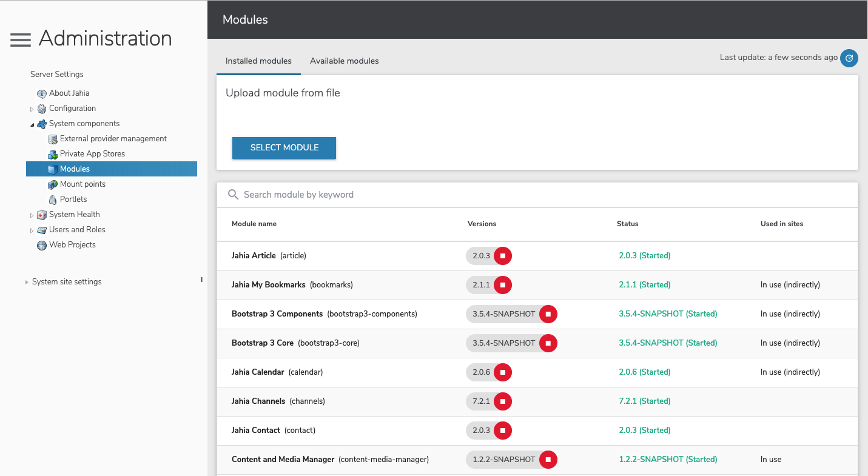The height and width of the screenshot is (476, 868).
Task: Select the Configuration gear icon
Action: point(41,108)
